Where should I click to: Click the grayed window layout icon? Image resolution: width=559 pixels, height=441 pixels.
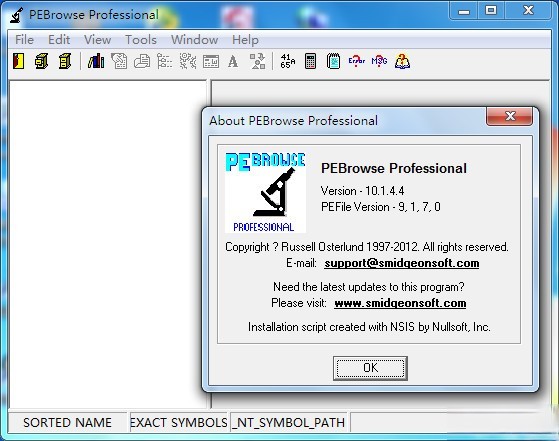(x=211, y=61)
